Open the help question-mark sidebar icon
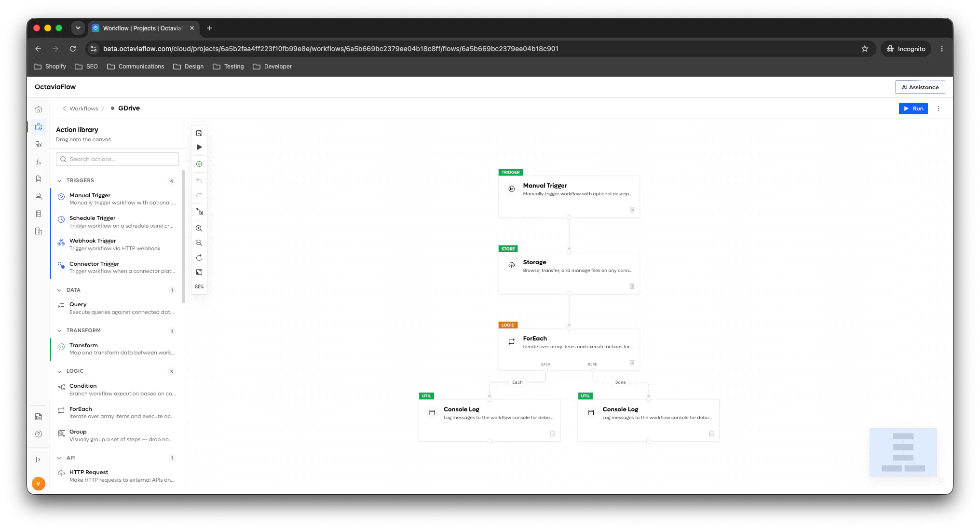 [x=39, y=434]
